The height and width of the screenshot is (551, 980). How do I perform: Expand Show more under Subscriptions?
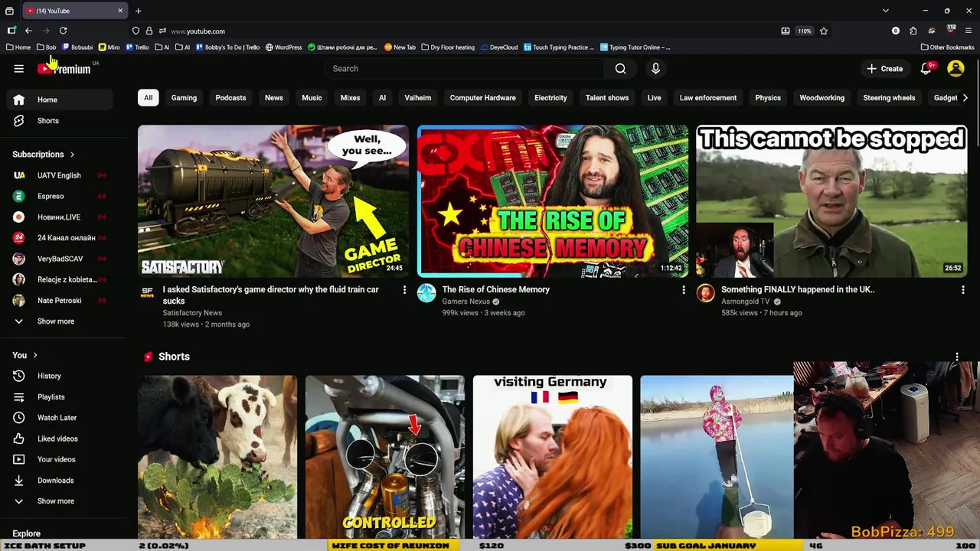tap(57, 321)
